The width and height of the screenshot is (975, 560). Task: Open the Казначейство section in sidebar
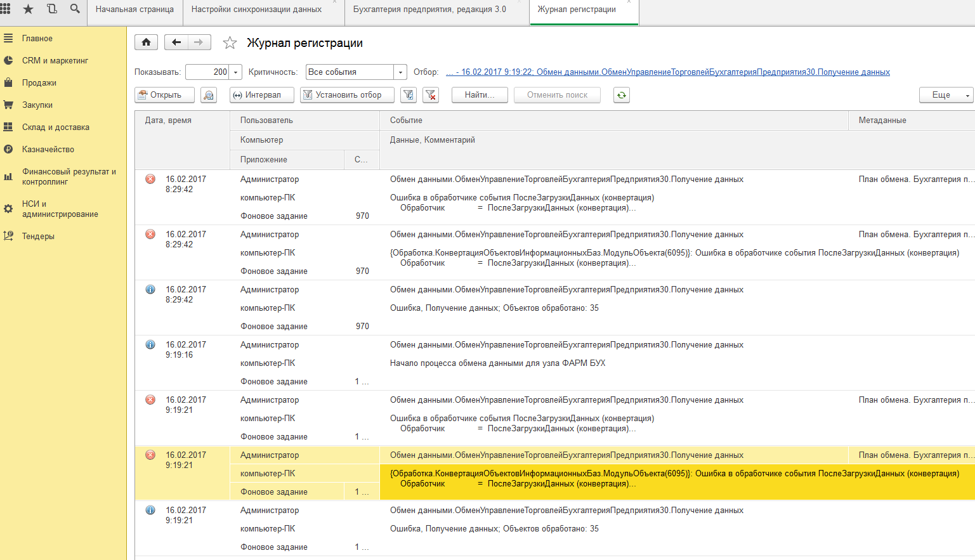(48, 150)
